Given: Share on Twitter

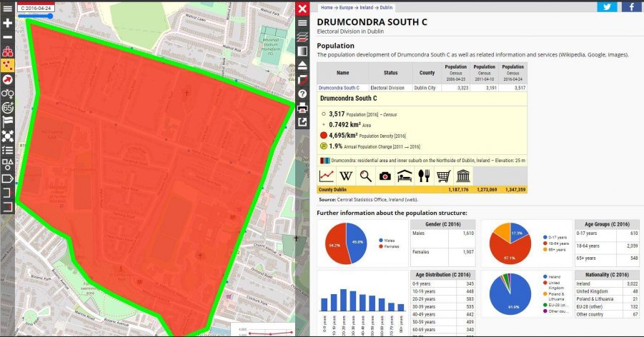Looking at the screenshot, I should [x=607, y=6].
